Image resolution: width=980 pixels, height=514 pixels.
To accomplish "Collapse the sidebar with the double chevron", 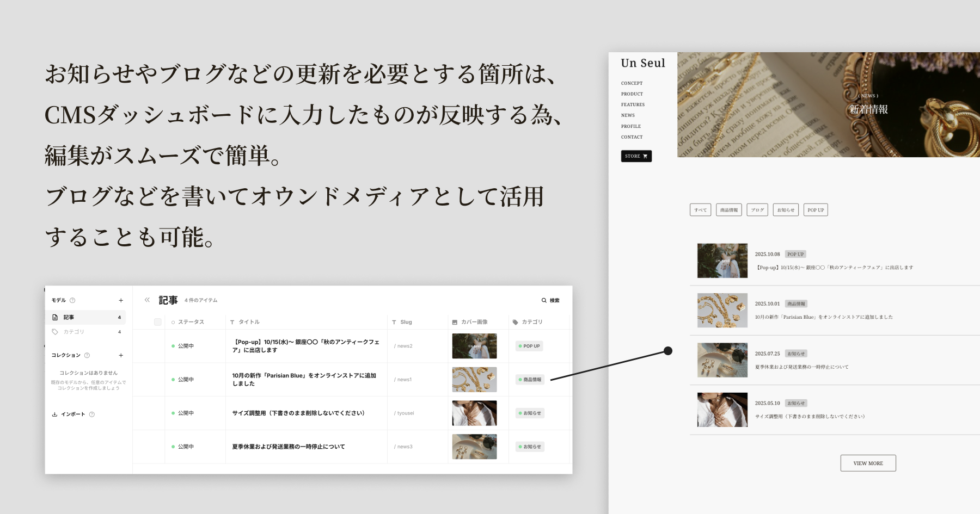I will click(147, 300).
